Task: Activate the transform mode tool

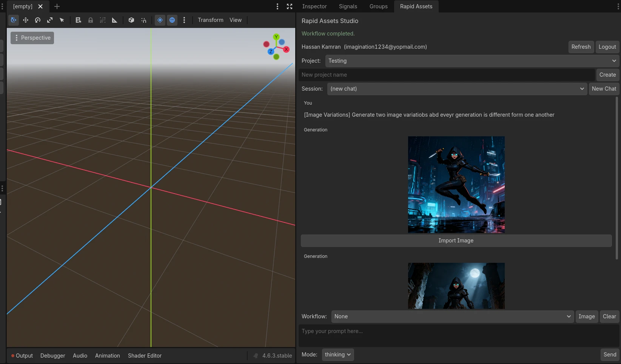Action: tap(14, 20)
